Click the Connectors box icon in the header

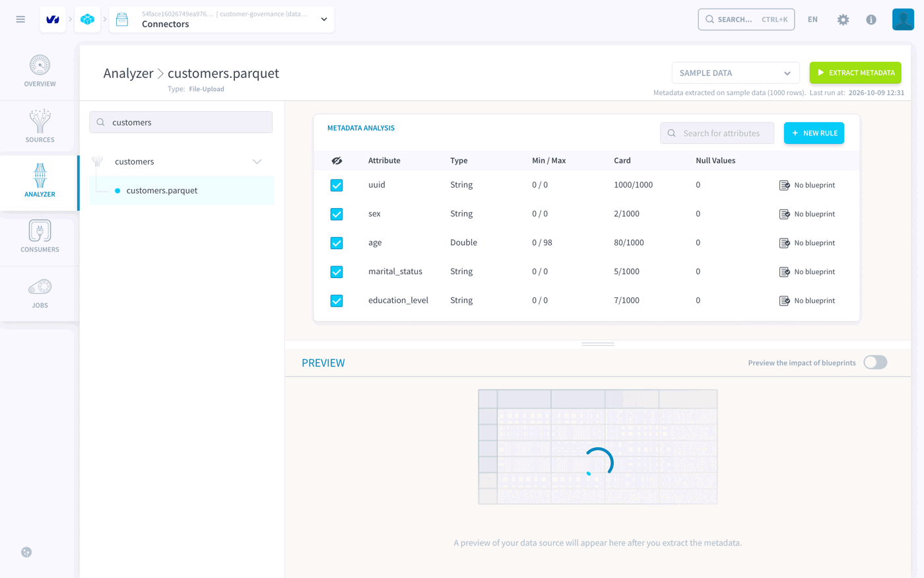coord(122,20)
